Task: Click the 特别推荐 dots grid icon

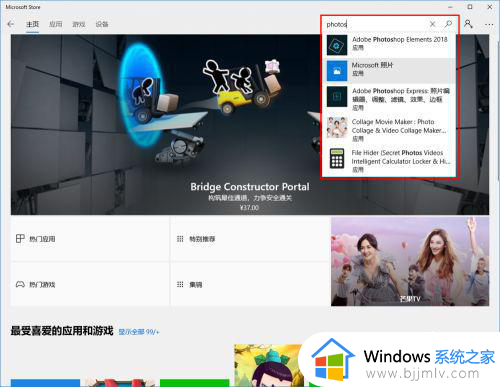Action: [x=180, y=239]
